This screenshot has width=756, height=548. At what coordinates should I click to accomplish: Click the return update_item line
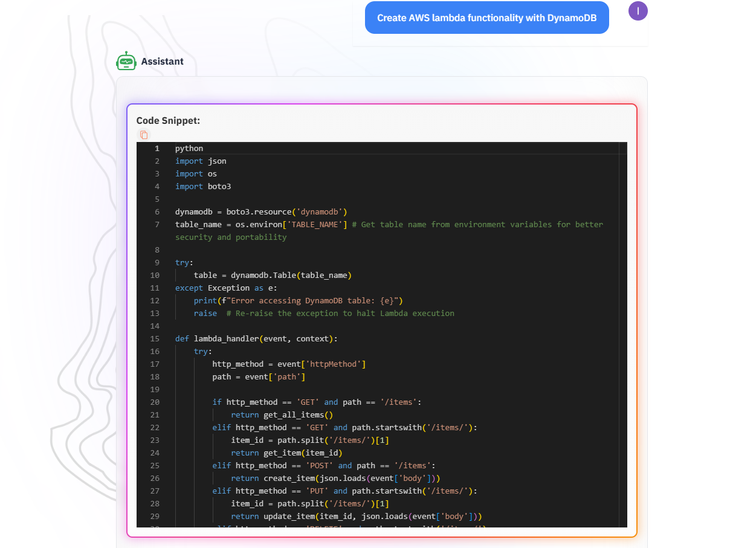[356, 517]
